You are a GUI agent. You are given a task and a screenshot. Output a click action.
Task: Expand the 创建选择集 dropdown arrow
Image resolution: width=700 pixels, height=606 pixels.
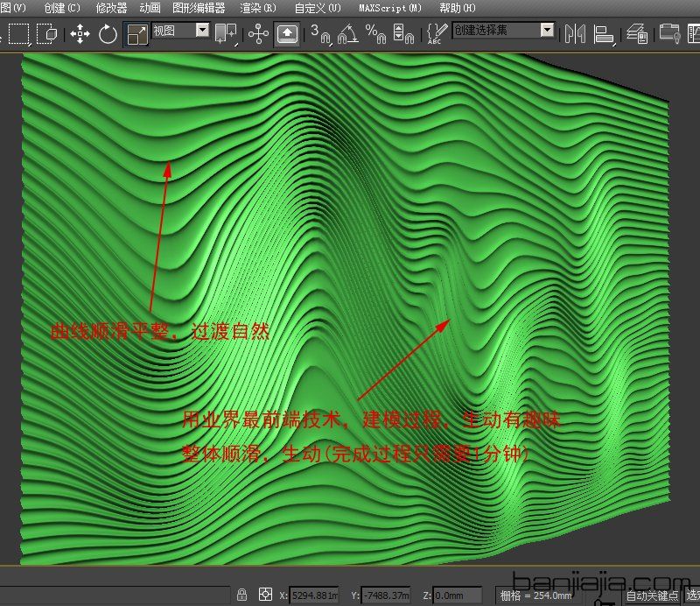point(548,31)
